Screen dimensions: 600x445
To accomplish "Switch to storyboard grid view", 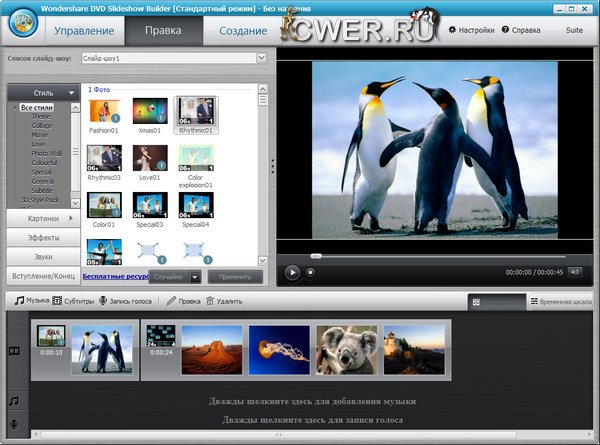I will pyautogui.click(x=477, y=301).
